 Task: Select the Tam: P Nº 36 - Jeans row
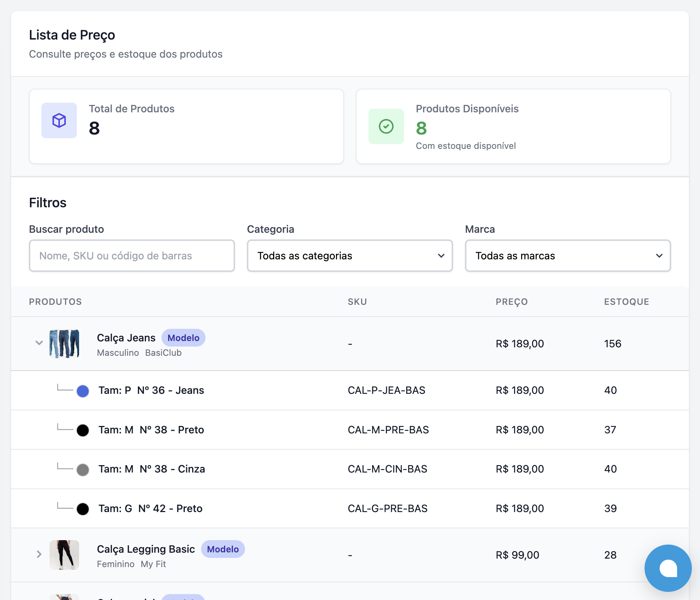(151, 391)
